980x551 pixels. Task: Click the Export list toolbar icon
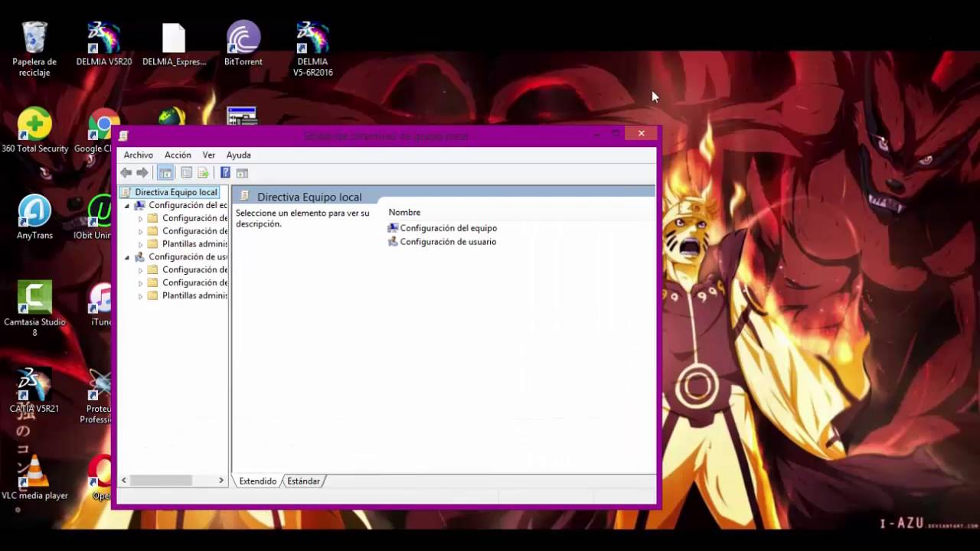click(x=203, y=173)
